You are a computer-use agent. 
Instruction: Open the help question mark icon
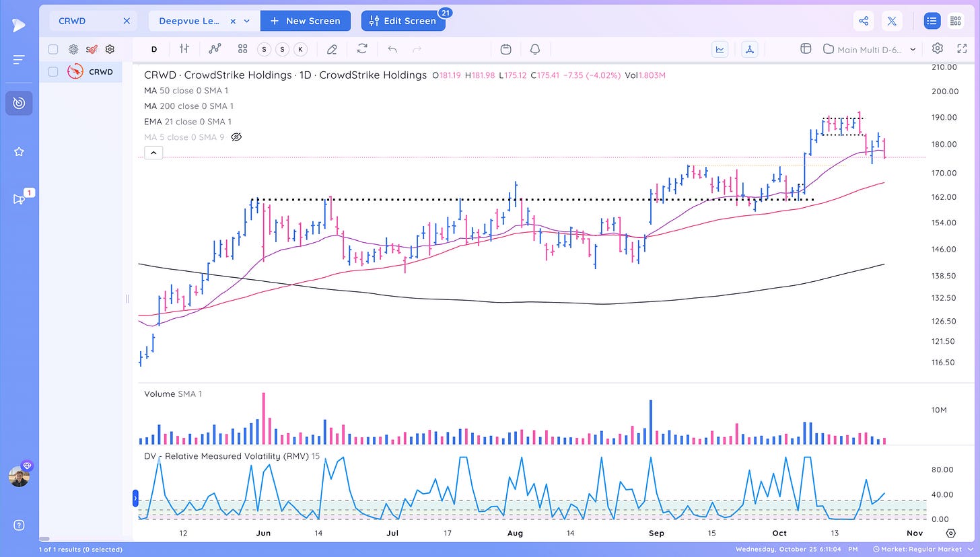click(19, 525)
